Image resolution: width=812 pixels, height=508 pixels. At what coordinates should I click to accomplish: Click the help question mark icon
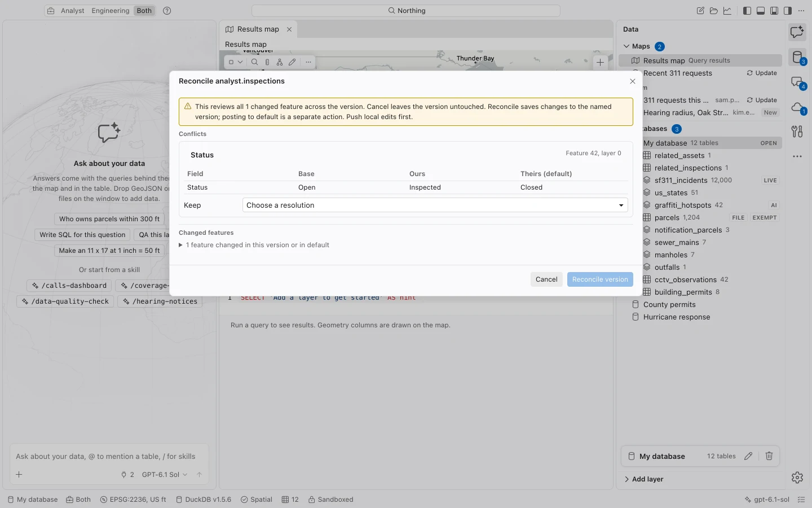167,11
